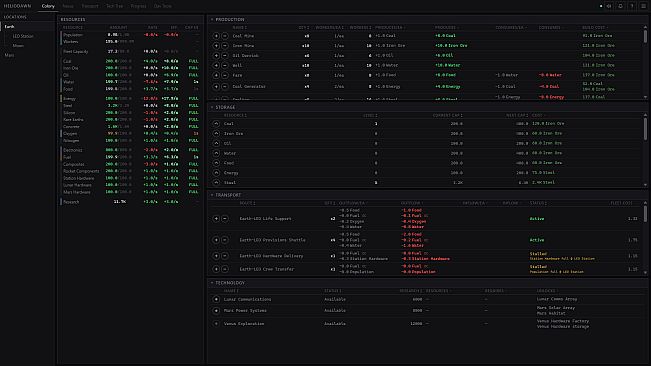Click the Production panel scrollbar
The width and height of the screenshot is (651, 366).
[645, 36]
